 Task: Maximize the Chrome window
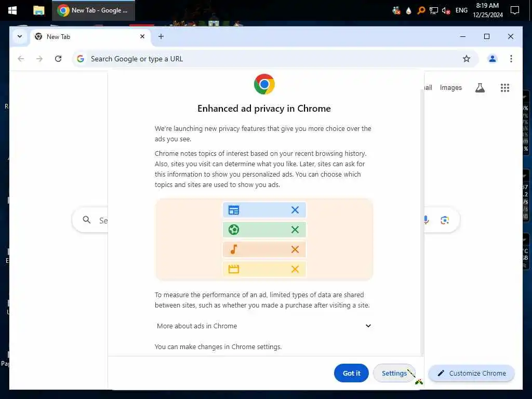pos(486,36)
